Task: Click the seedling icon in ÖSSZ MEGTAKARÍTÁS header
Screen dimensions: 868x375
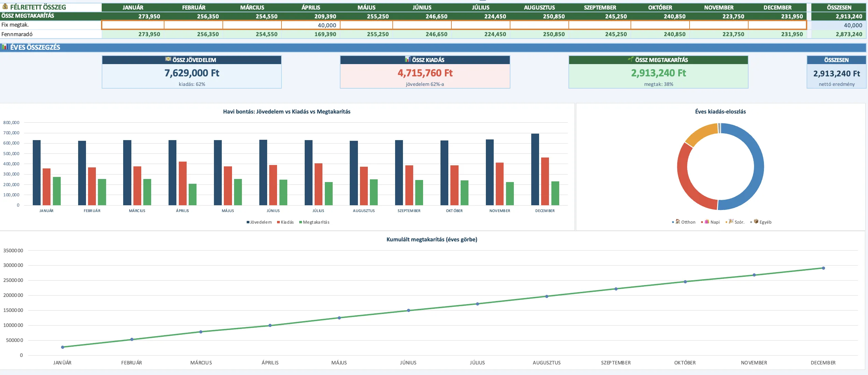Action: pyautogui.click(x=631, y=59)
